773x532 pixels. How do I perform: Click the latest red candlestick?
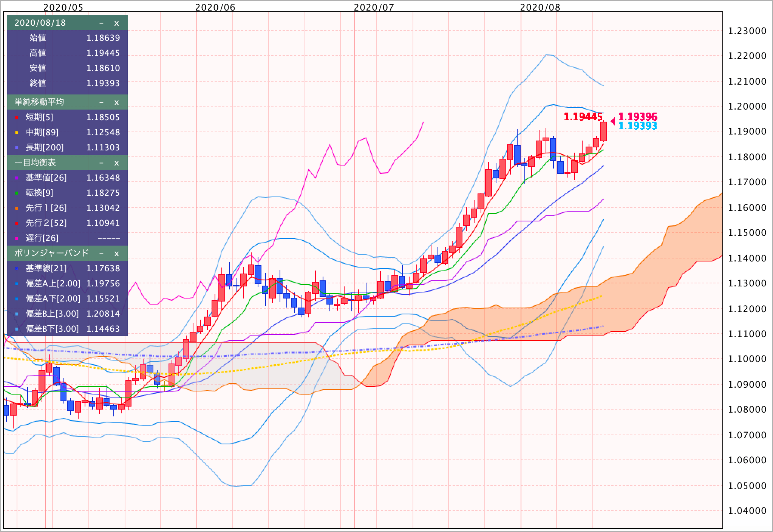pos(603,131)
